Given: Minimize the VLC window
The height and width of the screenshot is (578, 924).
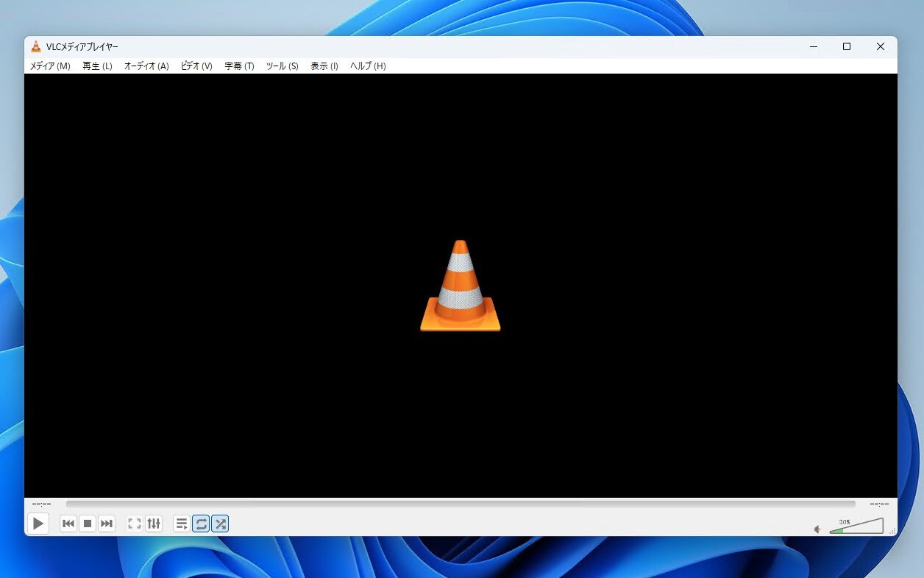Looking at the screenshot, I should (814, 46).
